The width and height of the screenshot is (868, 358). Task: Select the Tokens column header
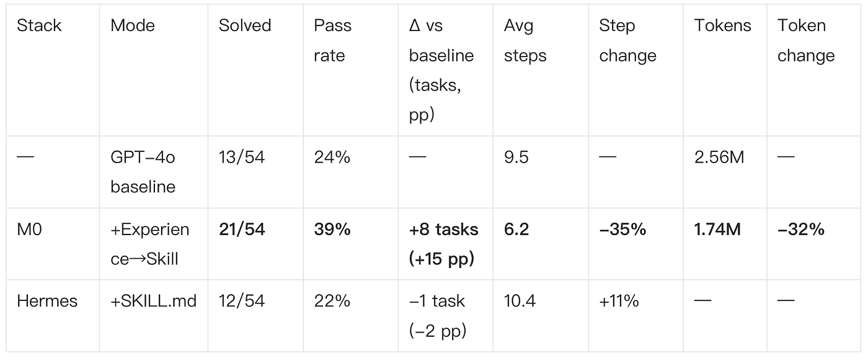[722, 25]
